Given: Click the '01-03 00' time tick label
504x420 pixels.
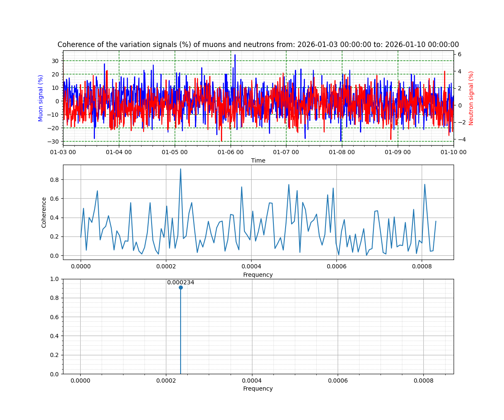Looking at the screenshot, I should pos(63,152).
